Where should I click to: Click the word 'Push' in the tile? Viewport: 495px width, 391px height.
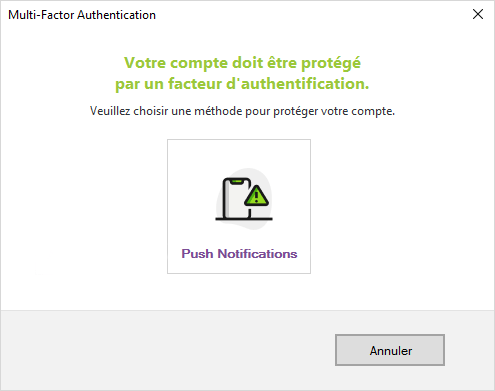pyautogui.click(x=197, y=254)
